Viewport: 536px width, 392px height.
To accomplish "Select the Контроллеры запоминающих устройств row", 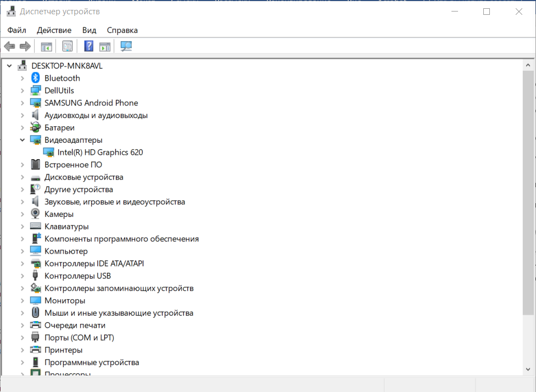I will pyautogui.click(x=119, y=288).
